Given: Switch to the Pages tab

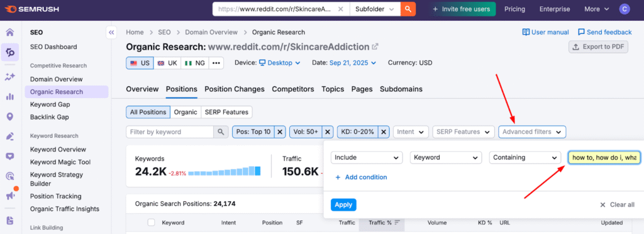Looking at the screenshot, I should coord(362,89).
